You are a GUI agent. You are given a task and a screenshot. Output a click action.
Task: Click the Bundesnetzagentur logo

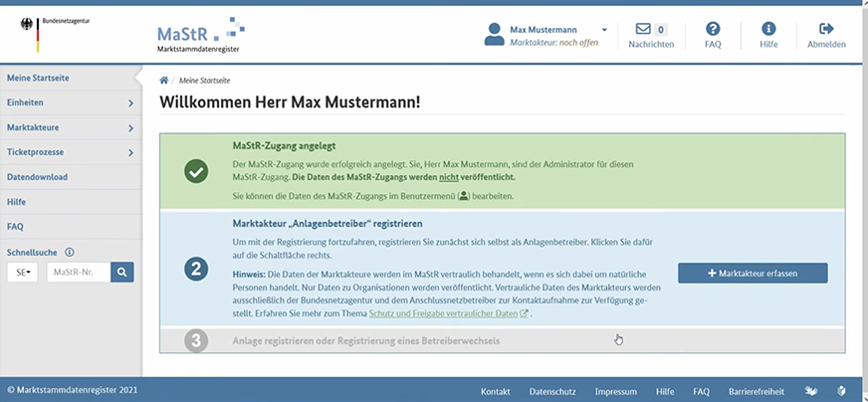coord(56,35)
